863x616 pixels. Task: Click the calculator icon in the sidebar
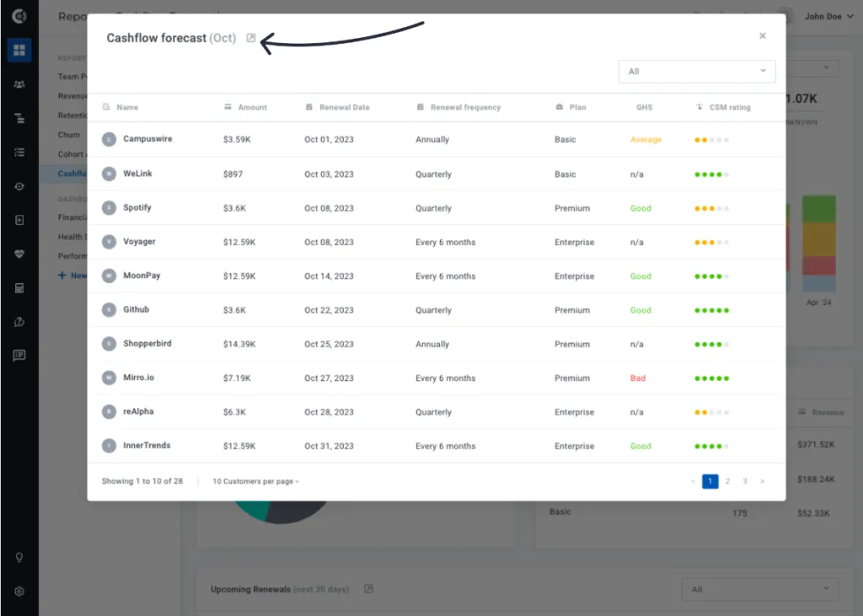point(19,288)
